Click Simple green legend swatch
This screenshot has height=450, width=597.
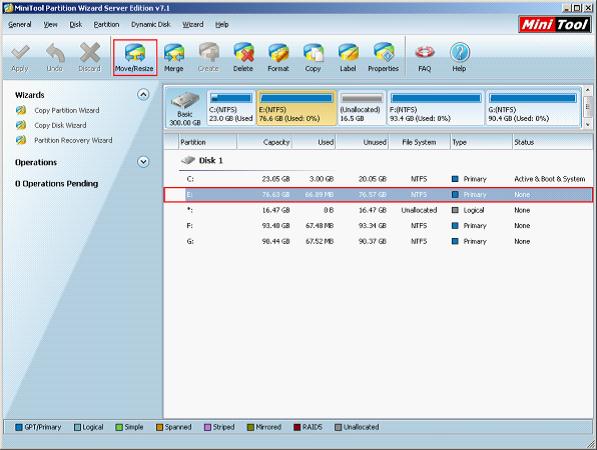click(119, 427)
